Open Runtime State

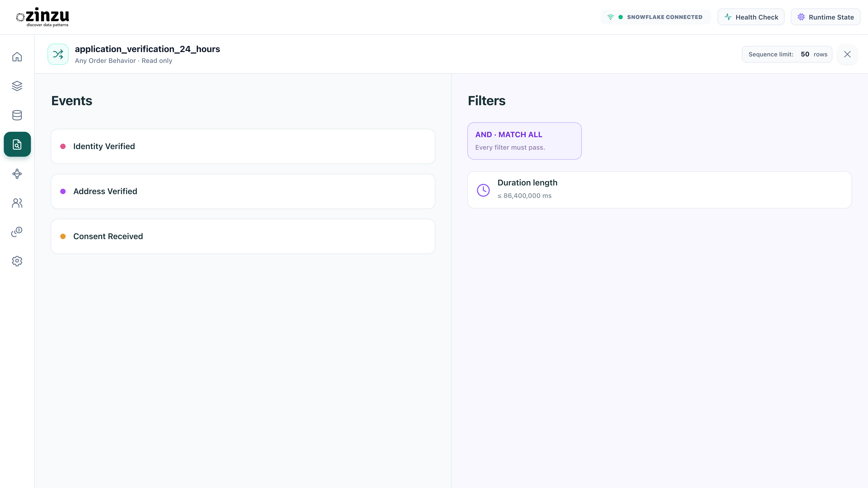[x=825, y=17]
